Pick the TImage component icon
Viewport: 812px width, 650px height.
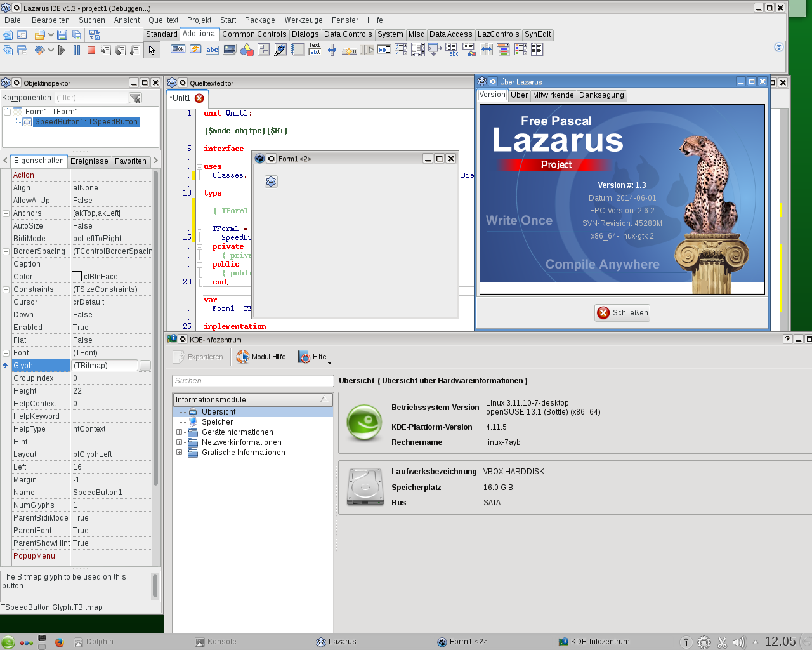(x=230, y=50)
